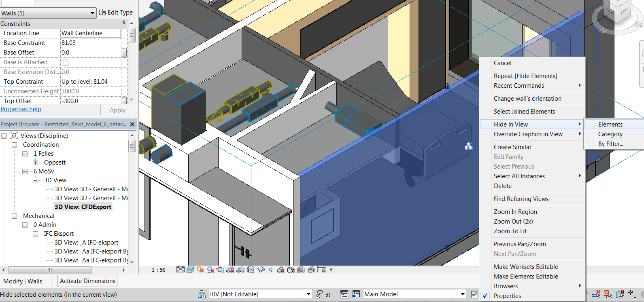644x302 pixels.
Task: Click the Project Browser horizontal scrollbar
Action: tap(64, 270)
